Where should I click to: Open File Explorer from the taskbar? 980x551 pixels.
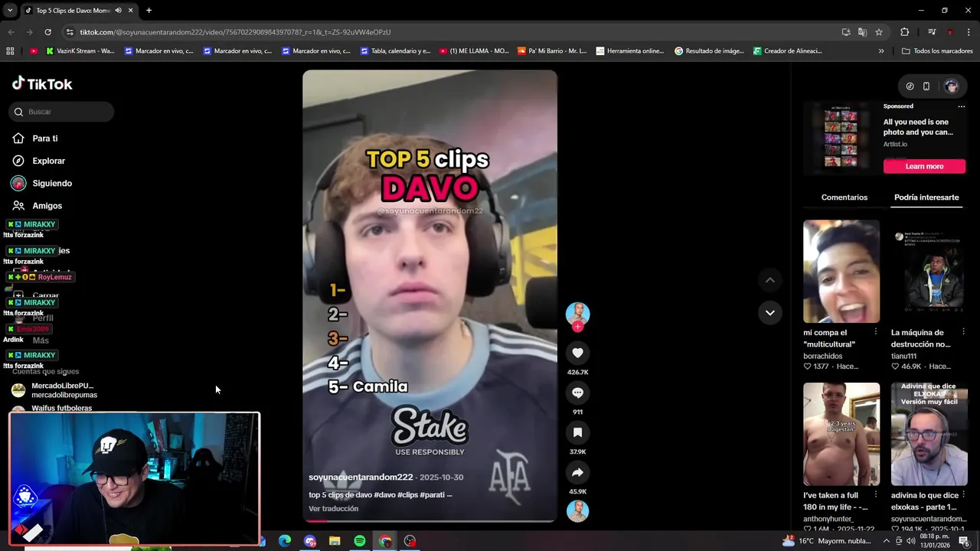pyautogui.click(x=335, y=541)
